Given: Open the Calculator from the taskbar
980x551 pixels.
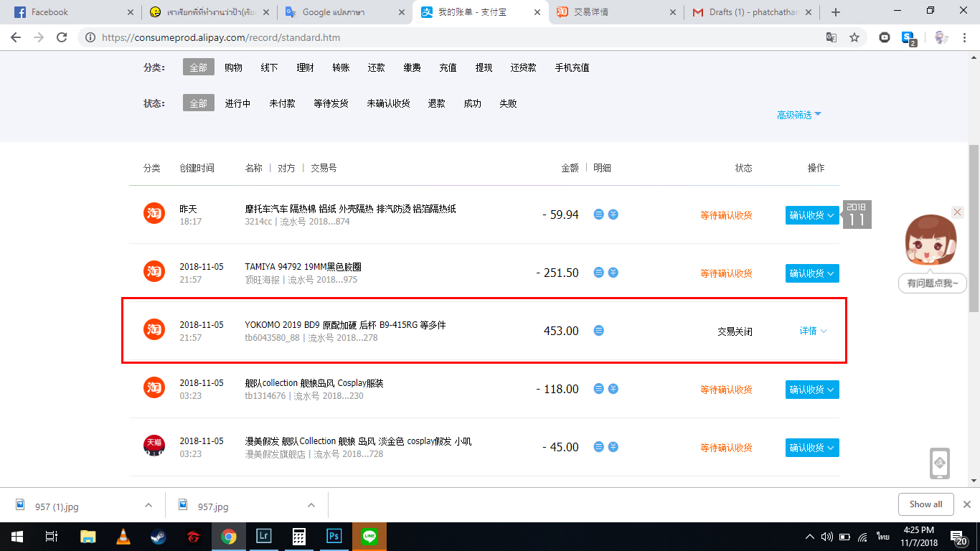Looking at the screenshot, I should [x=299, y=536].
